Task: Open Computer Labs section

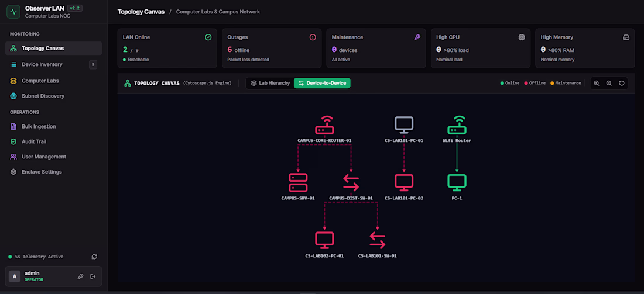Action: 53,81
